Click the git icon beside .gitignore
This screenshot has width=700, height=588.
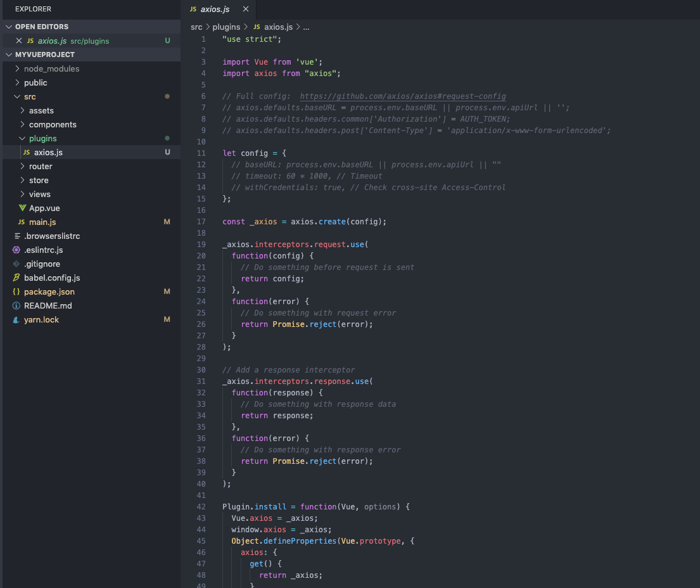tap(16, 264)
